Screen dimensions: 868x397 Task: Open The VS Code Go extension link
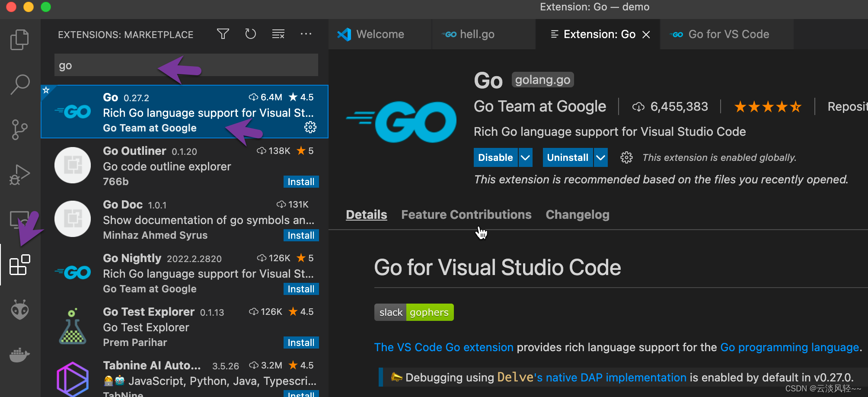point(444,347)
